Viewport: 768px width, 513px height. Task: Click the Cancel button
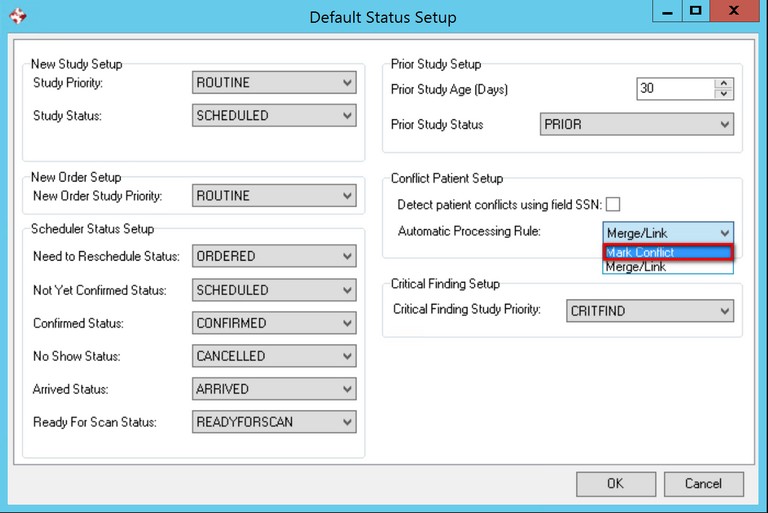(703, 484)
